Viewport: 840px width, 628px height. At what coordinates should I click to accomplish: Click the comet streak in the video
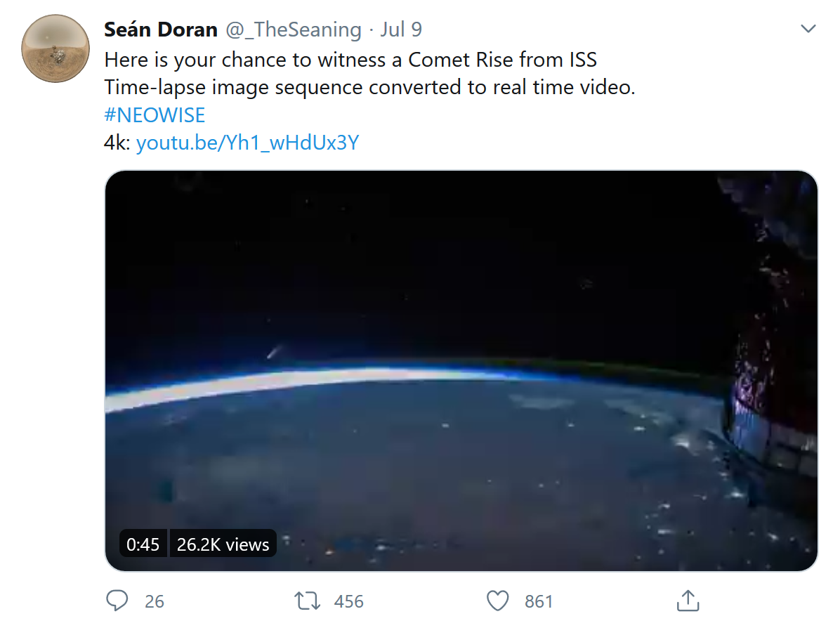click(274, 352)
